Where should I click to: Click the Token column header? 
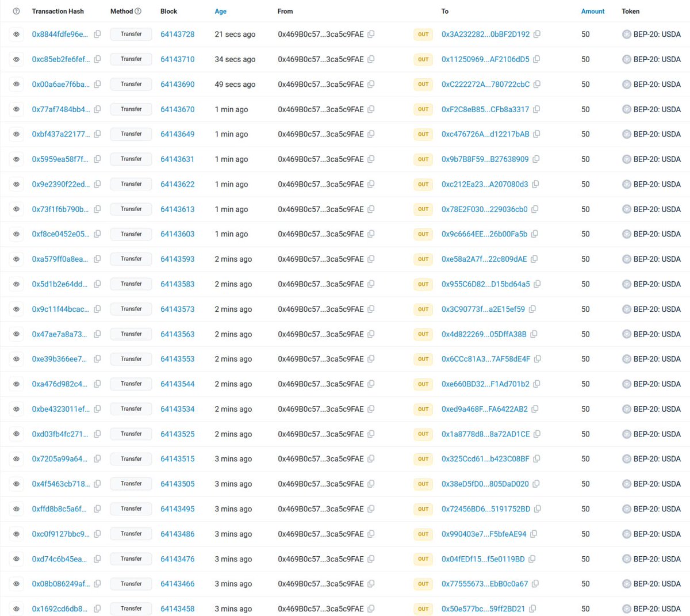coord(631,12)
